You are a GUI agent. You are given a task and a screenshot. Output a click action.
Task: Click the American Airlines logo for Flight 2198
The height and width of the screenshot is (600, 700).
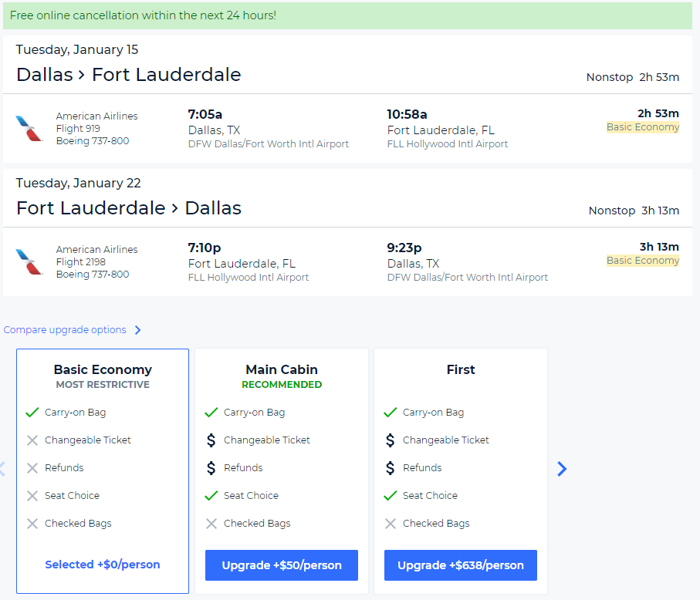point(29,262)
